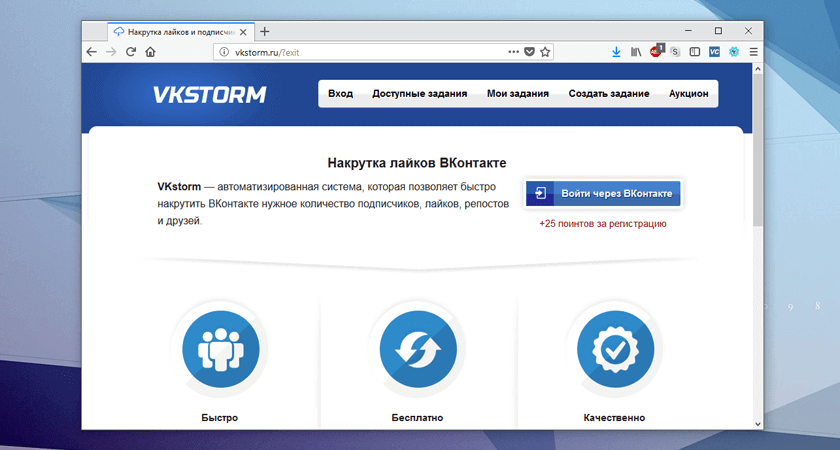The height and width of the screenshot is (450, 840).
Task: Open the Library bookmarks menu
Action: (x=636, y=52)
